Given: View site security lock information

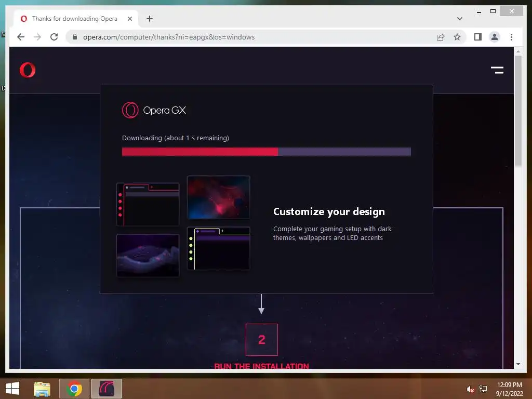Looking at the screenshot, I should click(x=75, y=37).
